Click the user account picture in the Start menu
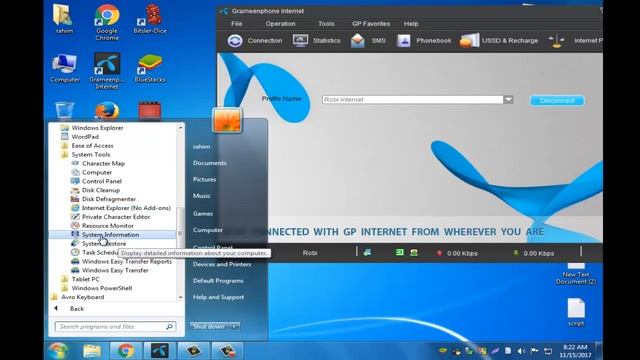The image size is (640, 360). (227, 120)
